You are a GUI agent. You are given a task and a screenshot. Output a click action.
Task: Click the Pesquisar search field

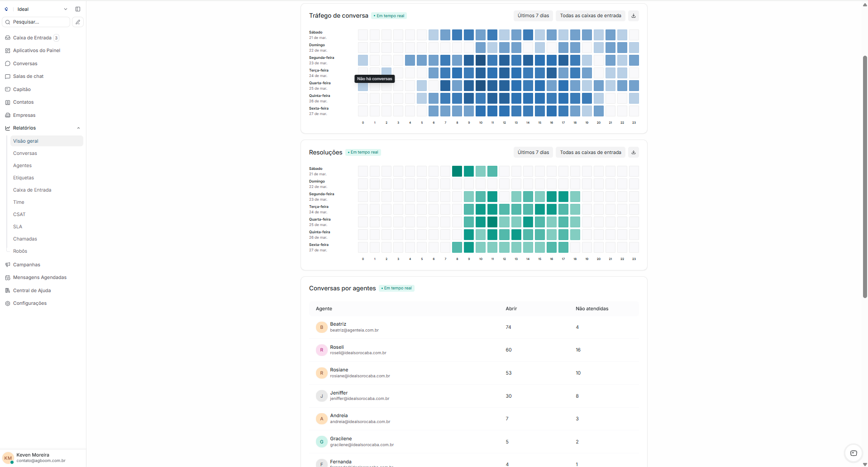(x=36, y=22)
